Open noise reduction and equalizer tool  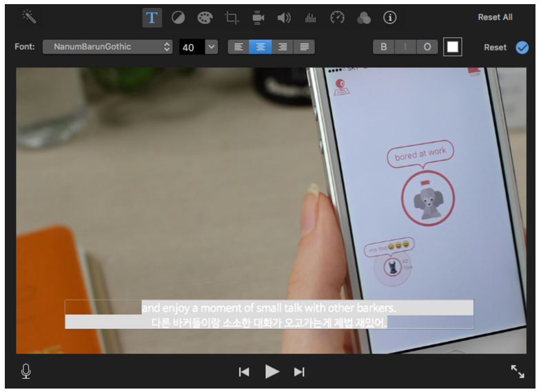[311, 18]
